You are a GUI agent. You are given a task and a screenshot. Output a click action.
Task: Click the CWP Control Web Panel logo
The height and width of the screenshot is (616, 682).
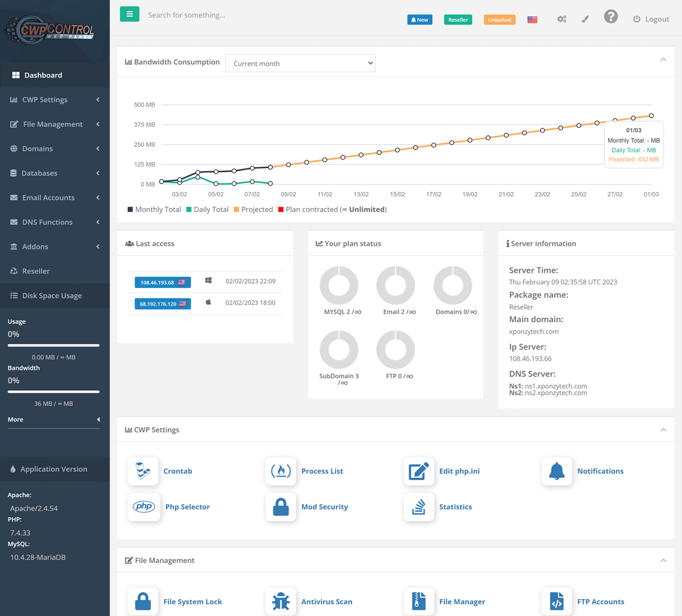click(x=51, y=29)
